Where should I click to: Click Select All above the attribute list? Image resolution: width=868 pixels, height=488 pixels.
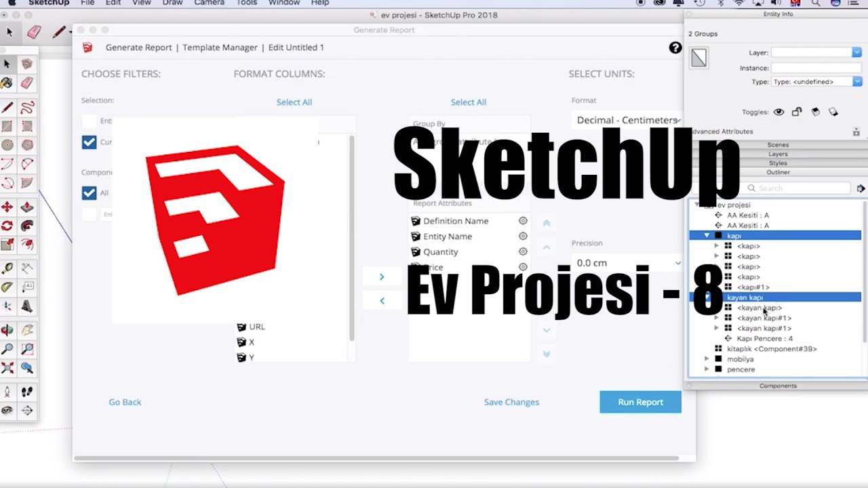pos(294,102)
